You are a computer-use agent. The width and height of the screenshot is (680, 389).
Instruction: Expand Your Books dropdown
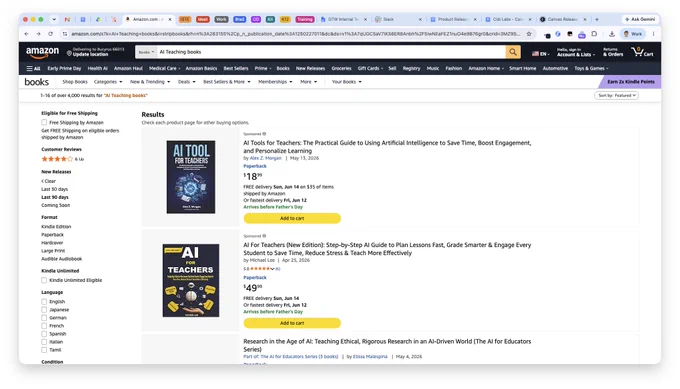point(347,82)
